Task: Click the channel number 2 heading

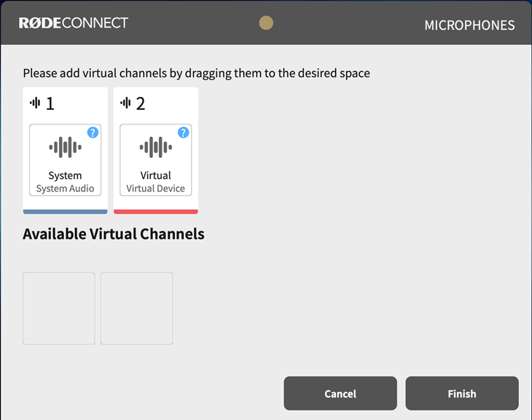Action: pos(141,104)
